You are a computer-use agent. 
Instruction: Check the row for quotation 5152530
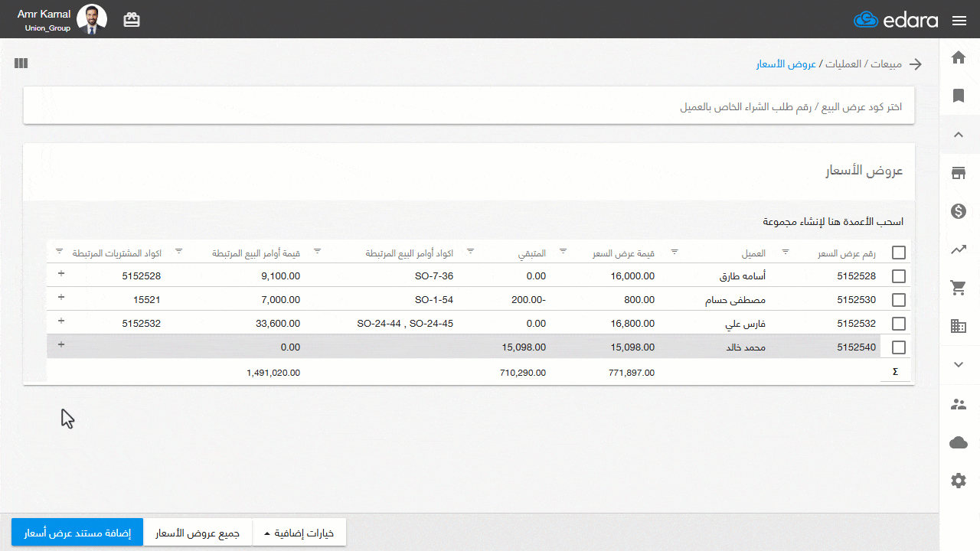pos(899,300)
